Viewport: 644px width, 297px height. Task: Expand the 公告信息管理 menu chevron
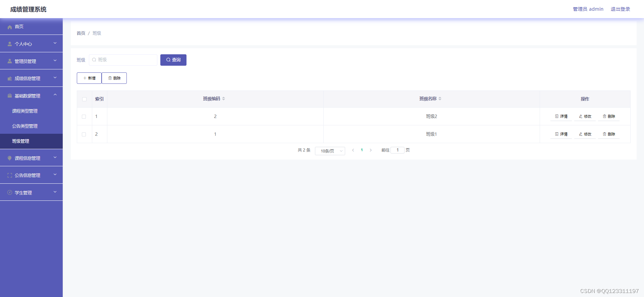tap(55, 175)
